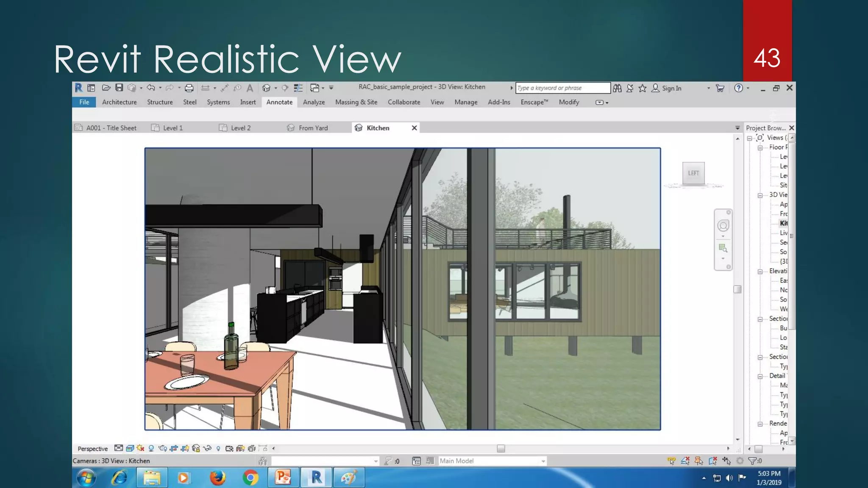Click the Undo arrow icon

pyautogui.click(x=151, y=88)
